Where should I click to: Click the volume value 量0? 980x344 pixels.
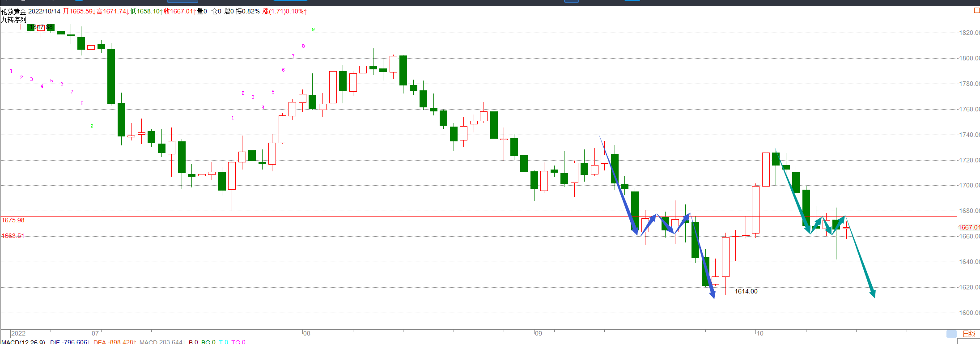click(202, 11)
